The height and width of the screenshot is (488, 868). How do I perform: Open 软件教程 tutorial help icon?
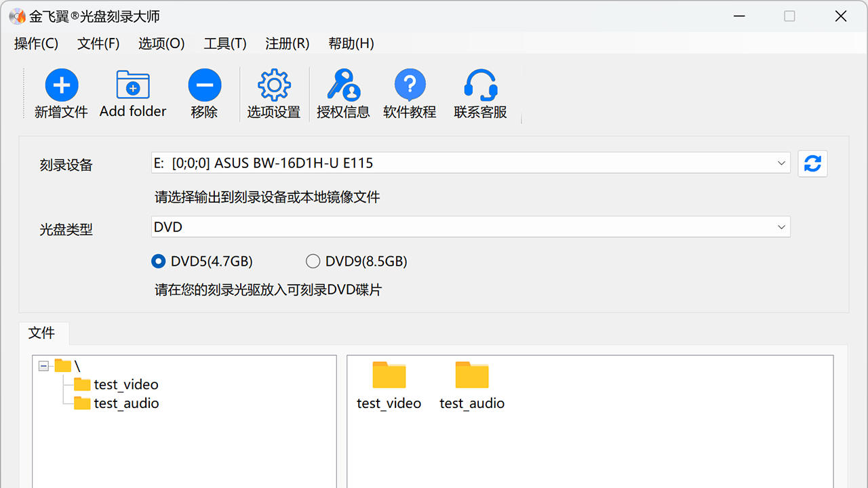(410, 86)
